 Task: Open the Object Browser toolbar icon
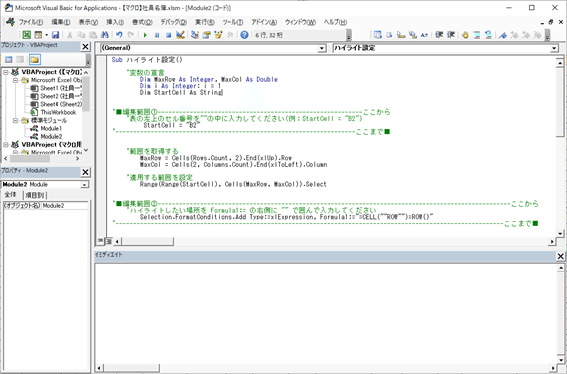pos(218,35)
